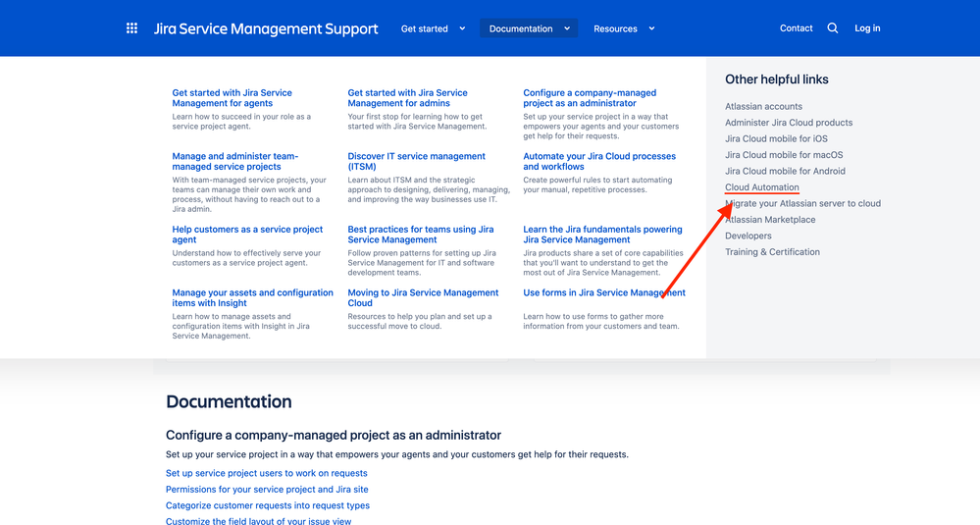Expand the Resources chevron

(652, 28)
